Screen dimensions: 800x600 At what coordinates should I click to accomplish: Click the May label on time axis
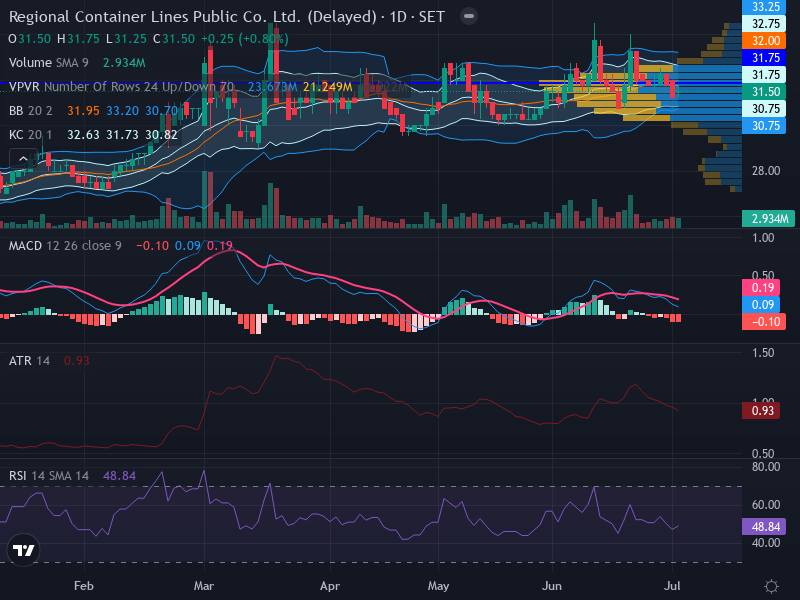pos(438,586)
